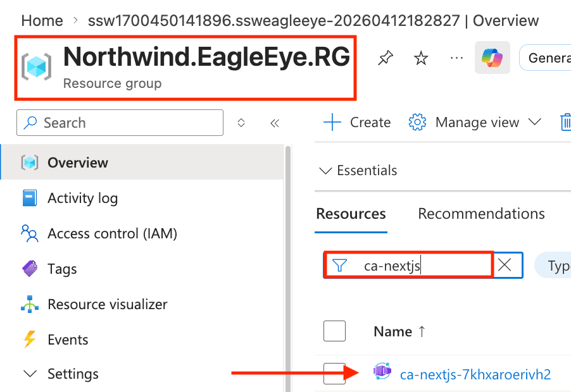This screenshot has height=392, width=571.
Task: Expand the Settings section in sidebar
Action: pos(30,374)
